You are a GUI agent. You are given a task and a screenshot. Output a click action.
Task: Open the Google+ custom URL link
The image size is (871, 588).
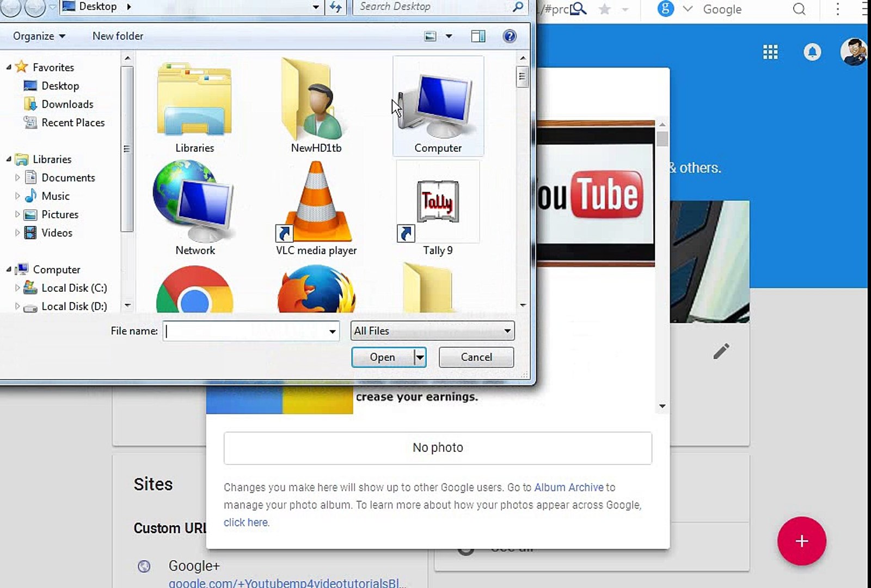pyautogui.click(x=286, y=583)
